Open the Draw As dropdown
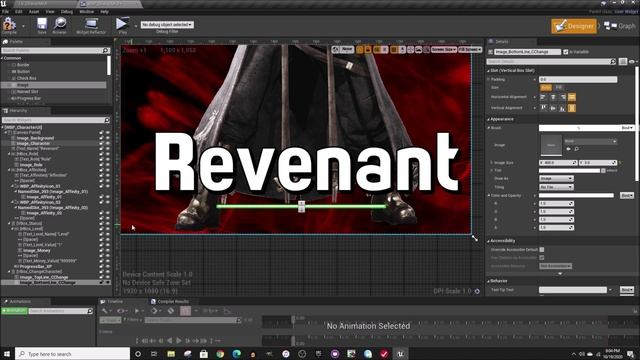Viewport: 640px width, 360px height. (x=556, y=179)
